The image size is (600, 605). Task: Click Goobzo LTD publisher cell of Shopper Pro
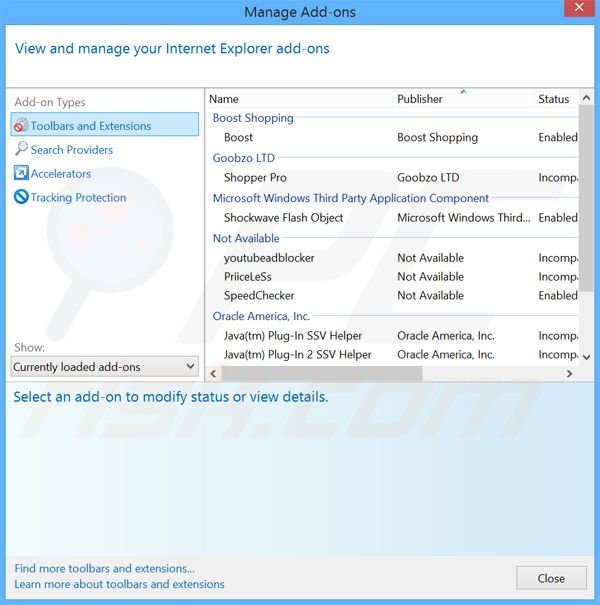pyautogui.click(x=428, y=177)
